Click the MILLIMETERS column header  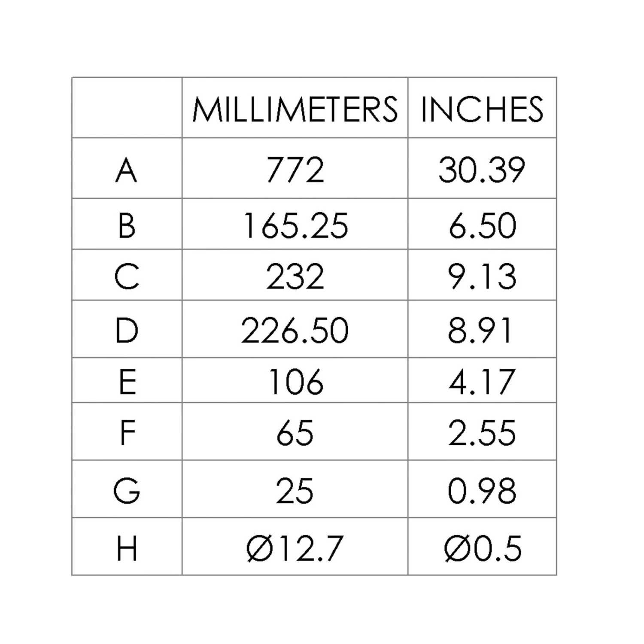click(295, 109)
